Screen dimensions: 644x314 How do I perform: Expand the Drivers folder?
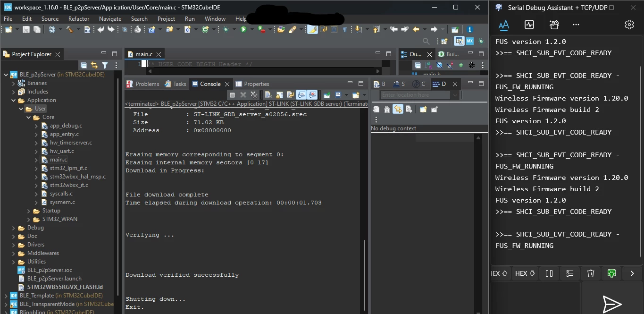tap(13, 245)
